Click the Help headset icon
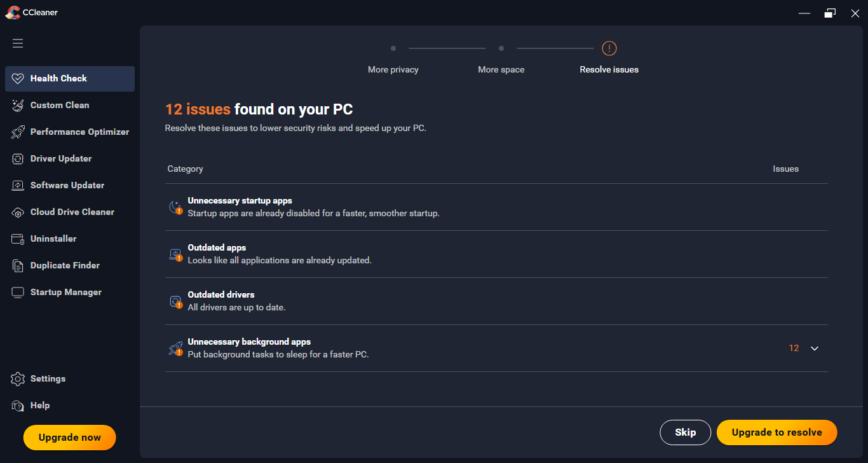 (18, 406)
